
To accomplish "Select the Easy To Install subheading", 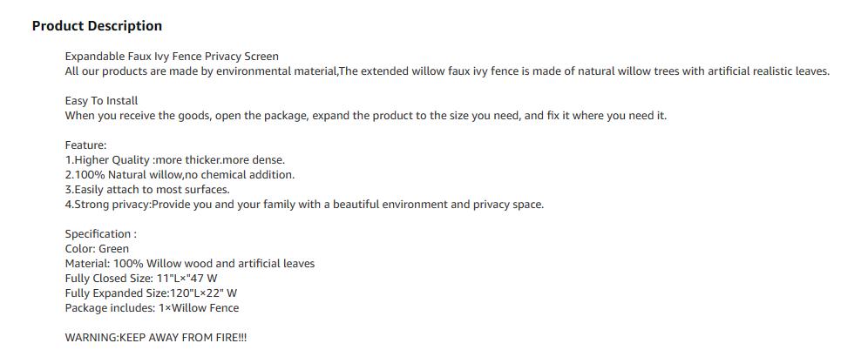I will click(x=101, y=101).
